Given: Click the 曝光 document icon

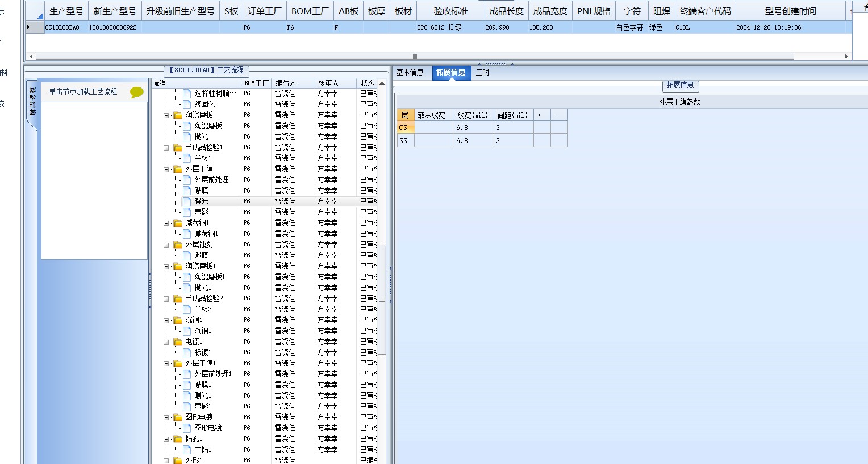Looking at the screenshot, I should 187,201.
